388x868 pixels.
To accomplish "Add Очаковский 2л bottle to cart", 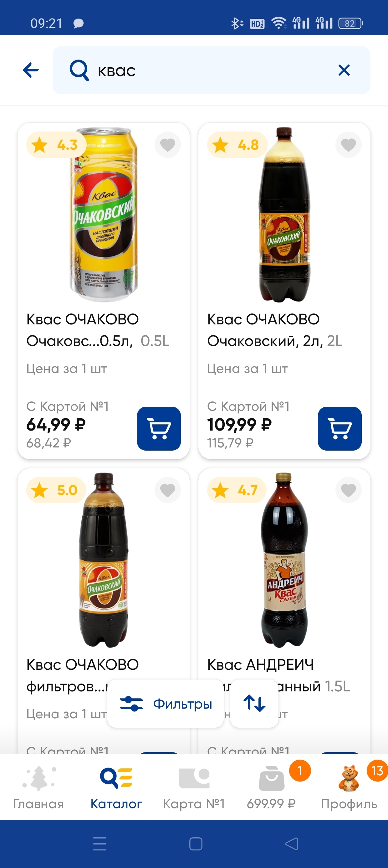I will pyautogui.click(x=339, y=428).
